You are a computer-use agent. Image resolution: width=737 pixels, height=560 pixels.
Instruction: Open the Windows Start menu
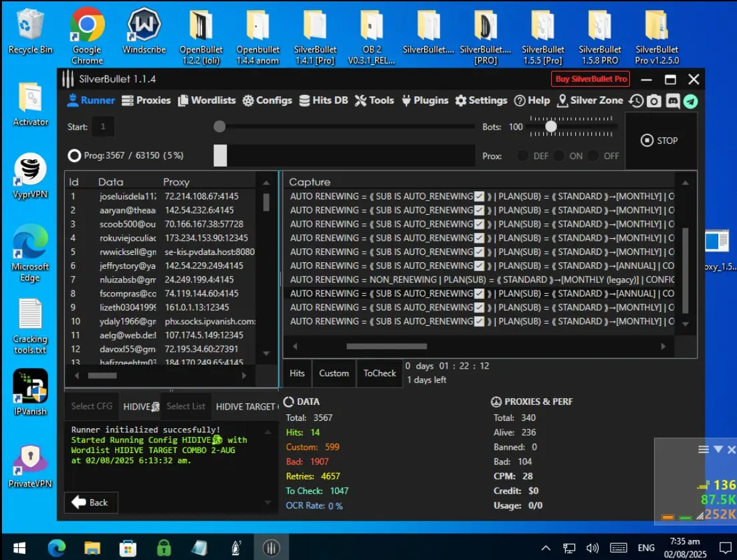click(19, 548)
